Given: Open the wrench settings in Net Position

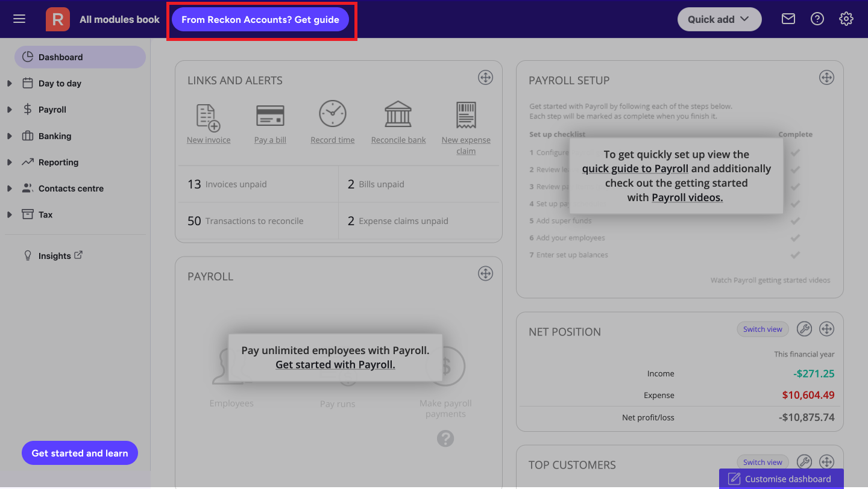Looking at the screenshot, I should click(x=804, y=329).
